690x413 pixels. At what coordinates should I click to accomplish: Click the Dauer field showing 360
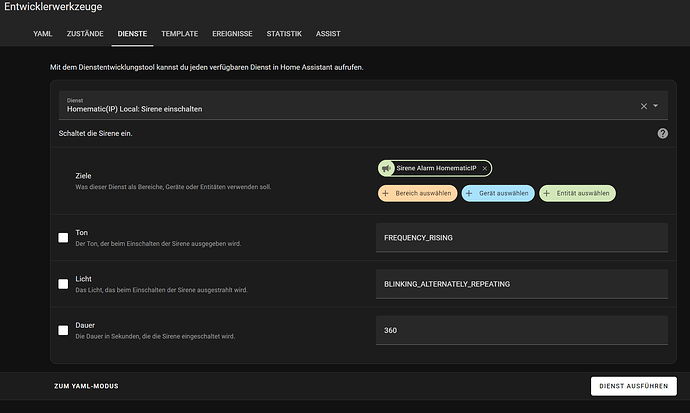pos(522,330)
